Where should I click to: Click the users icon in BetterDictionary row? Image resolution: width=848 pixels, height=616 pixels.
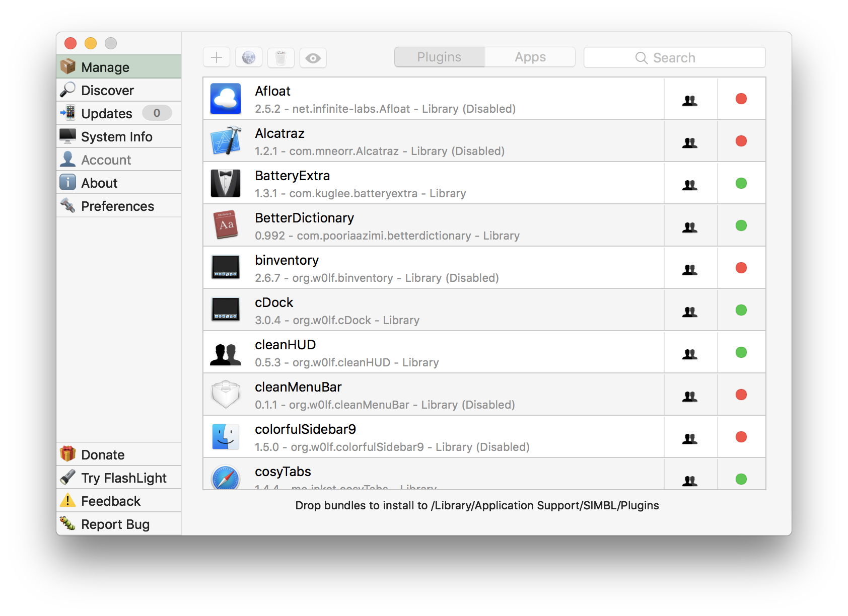point(690,227)
